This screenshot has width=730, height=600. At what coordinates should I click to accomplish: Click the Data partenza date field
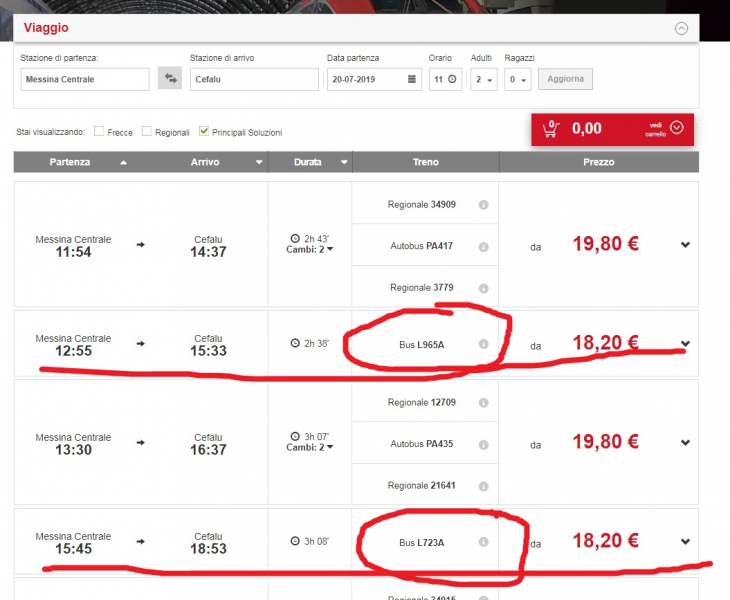(x=374, y=79)
